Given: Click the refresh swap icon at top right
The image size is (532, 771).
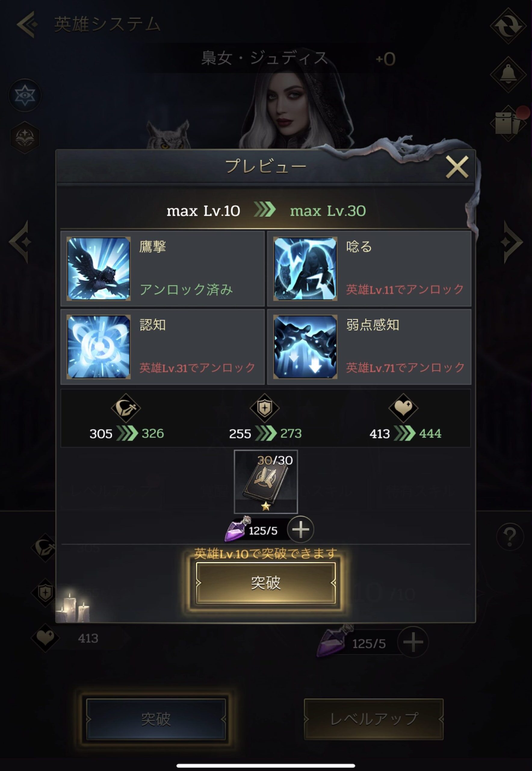Looking at the screenshot, I should [x=508, y=26].
